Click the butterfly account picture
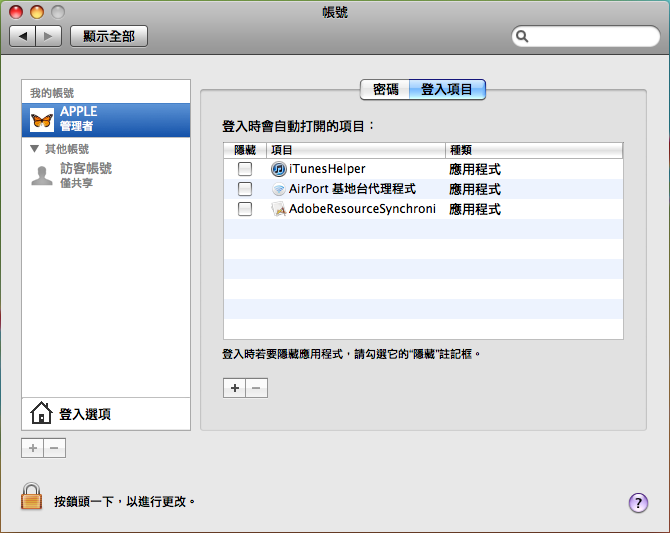Viewport: 670px width, 533px height. (42, 120)
